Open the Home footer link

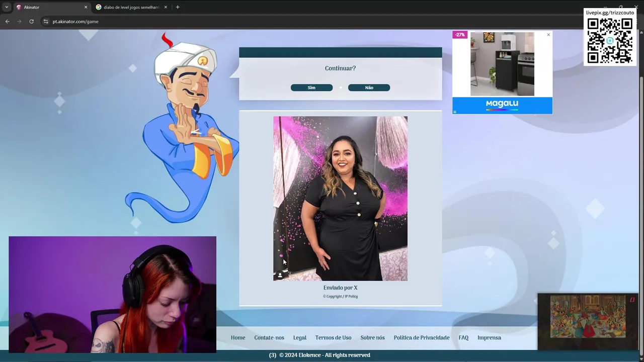tap(238, 337)
